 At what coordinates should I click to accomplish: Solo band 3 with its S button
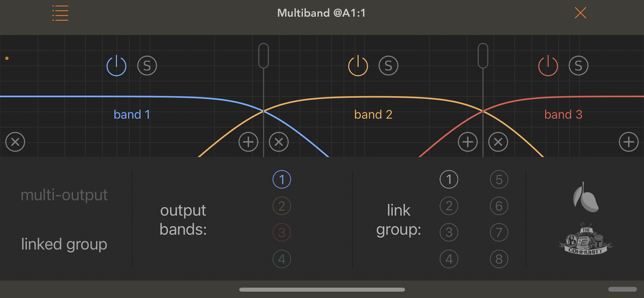[578, 66]
